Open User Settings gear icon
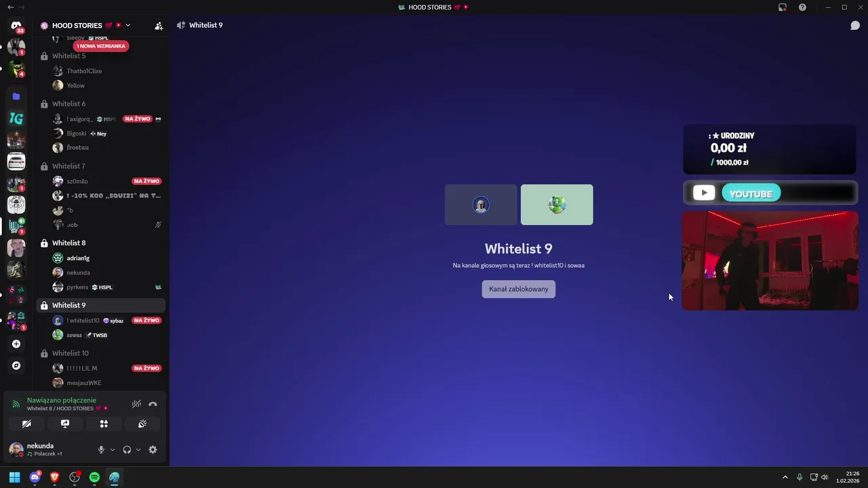 tap(153, 449)
